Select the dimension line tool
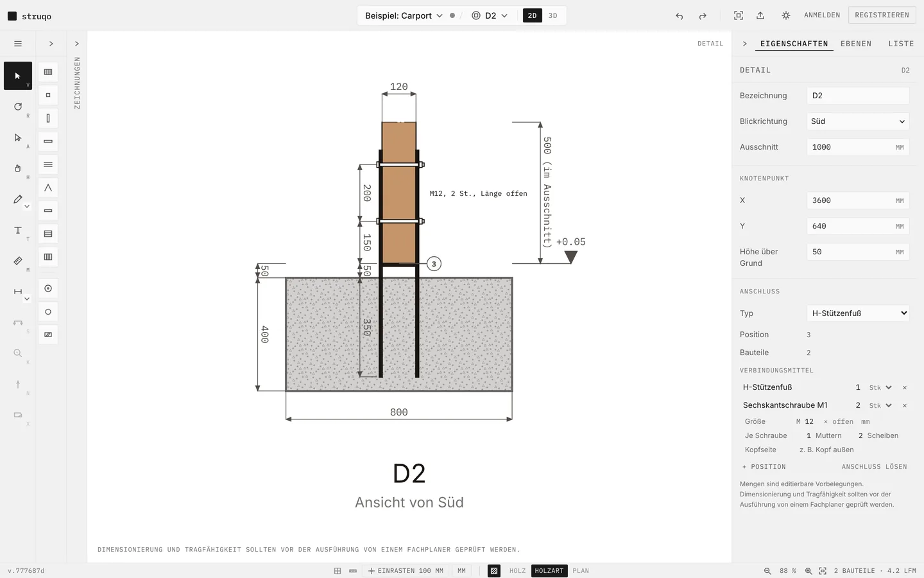Viewport: 924px width, 578px height. coord(18,292)
